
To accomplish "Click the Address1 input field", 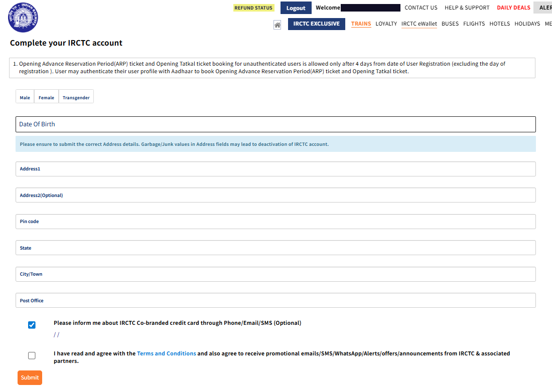I will point(275,169).
